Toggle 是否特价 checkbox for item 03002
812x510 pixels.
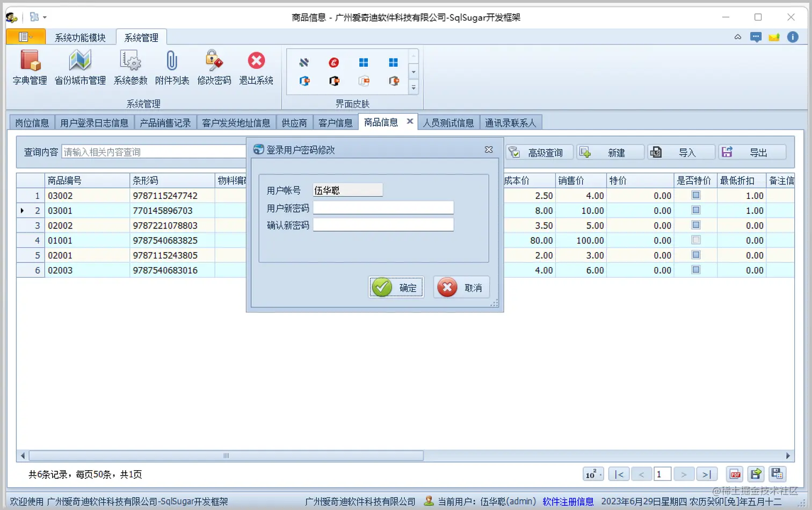[x=696, y=195]
